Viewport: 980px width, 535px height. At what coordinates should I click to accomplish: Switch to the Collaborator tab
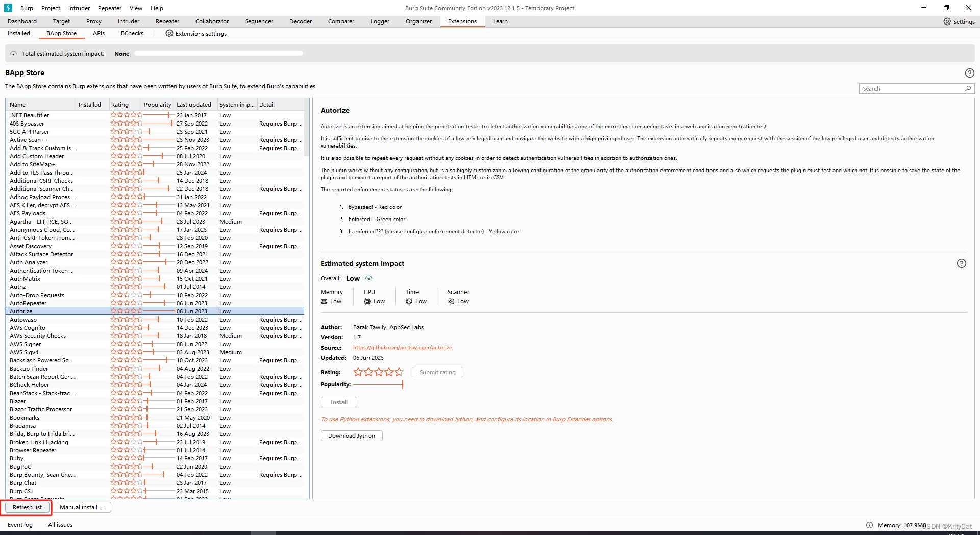212,21
